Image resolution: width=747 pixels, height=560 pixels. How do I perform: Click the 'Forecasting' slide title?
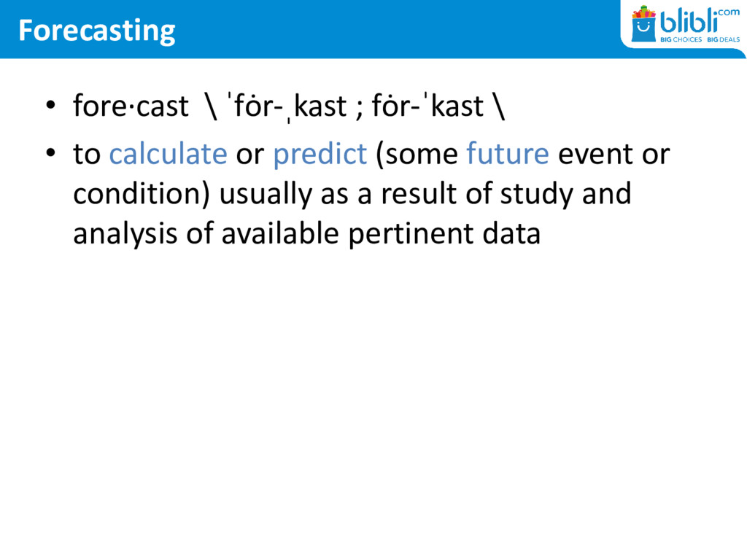[x=96, y=31]
